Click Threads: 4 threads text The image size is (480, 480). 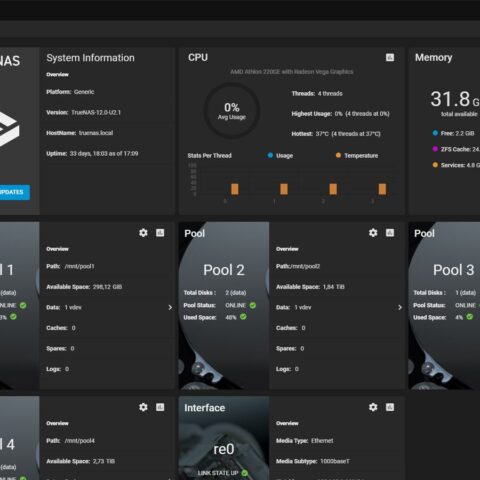317,94
